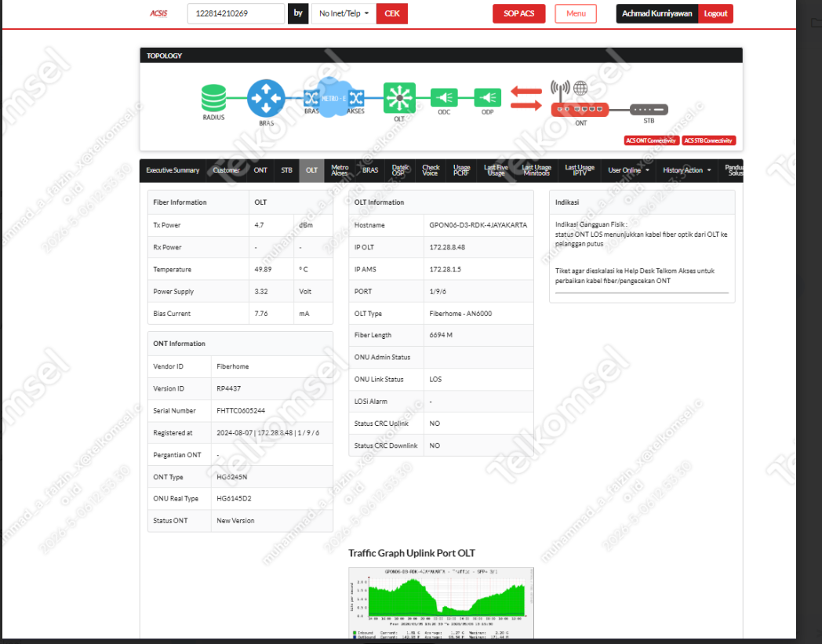Click the RADIUS database icon in topology

213,98
